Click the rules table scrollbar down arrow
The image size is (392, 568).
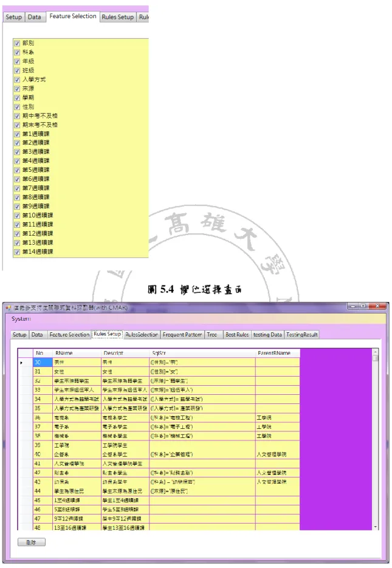[x=376, y=527]
